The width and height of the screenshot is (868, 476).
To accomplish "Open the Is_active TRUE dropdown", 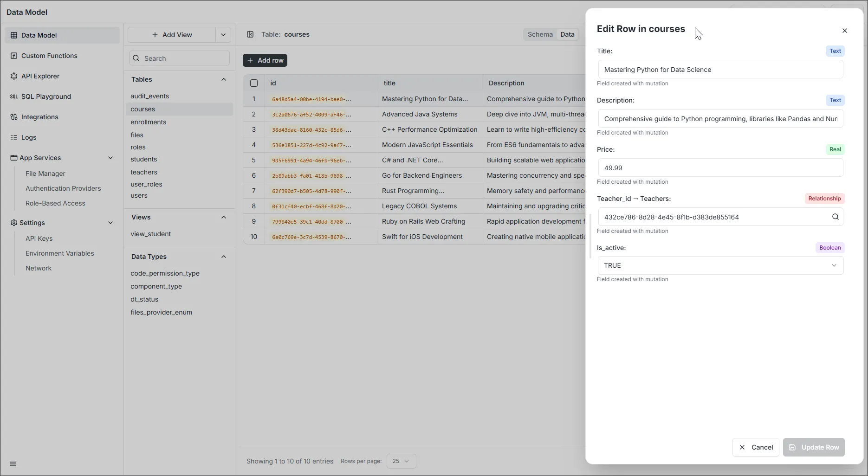I will (720, 265).
